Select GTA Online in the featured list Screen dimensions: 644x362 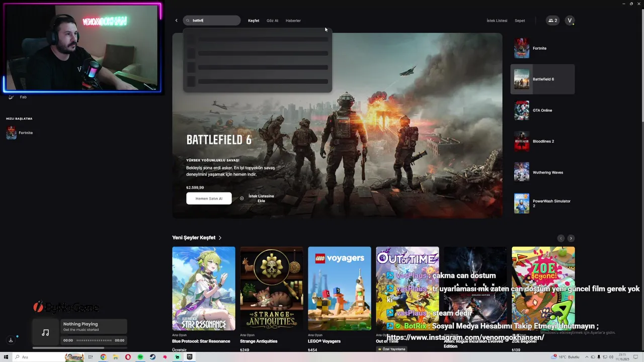pos(542,110)
